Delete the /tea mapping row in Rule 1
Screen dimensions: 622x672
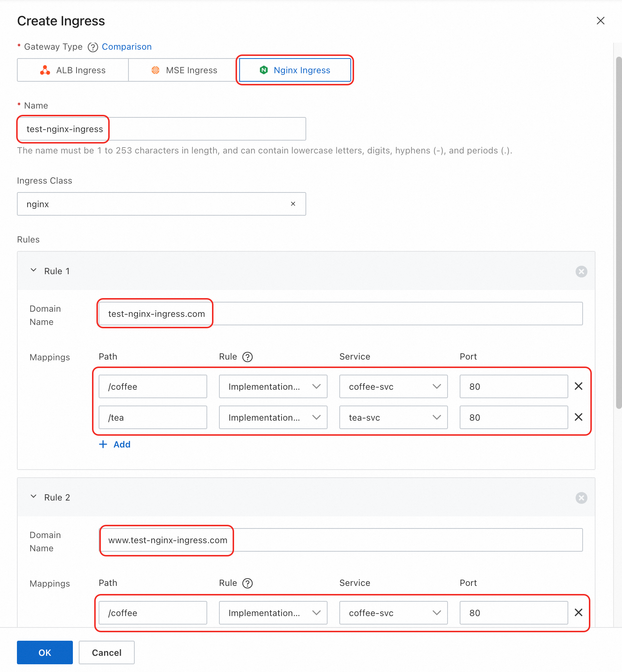[578, 417]
